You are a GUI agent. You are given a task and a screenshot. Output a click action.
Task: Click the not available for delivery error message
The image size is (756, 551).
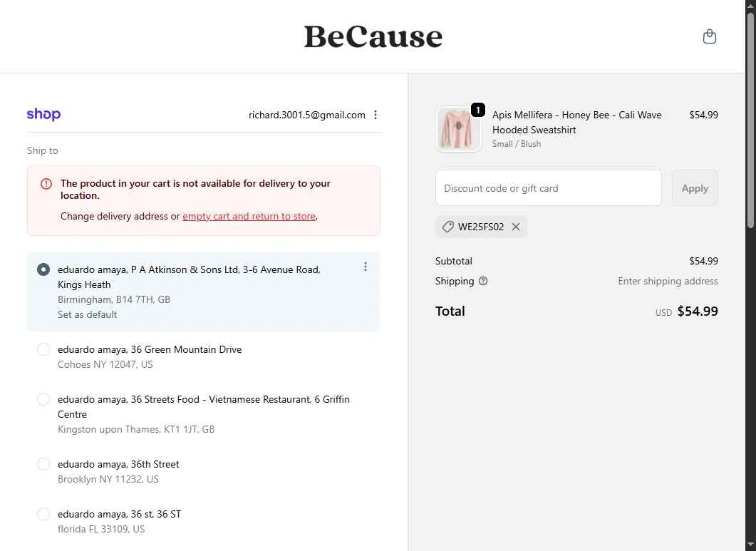[195, 189]
